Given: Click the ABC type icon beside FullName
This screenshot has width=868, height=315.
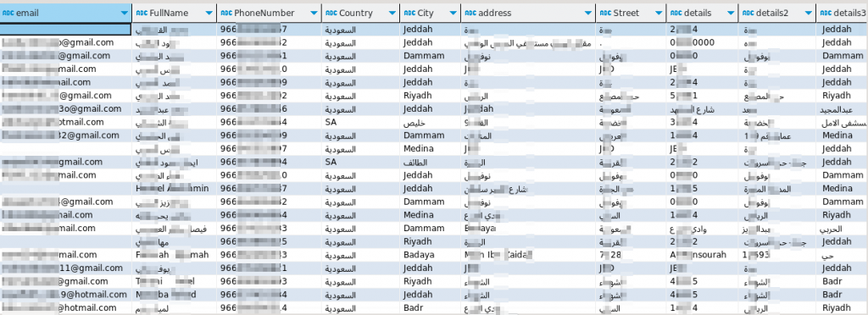Looking at the screenshot, I should (x=142, y=13).
